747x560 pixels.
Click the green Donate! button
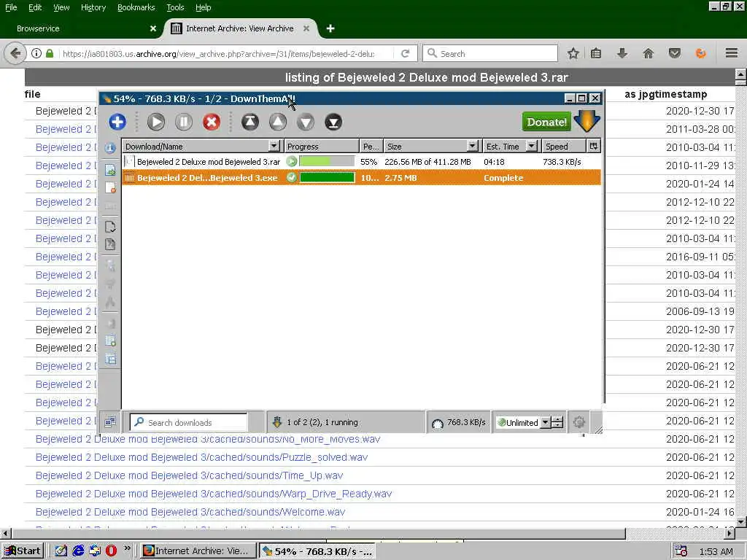coord(546,122)
